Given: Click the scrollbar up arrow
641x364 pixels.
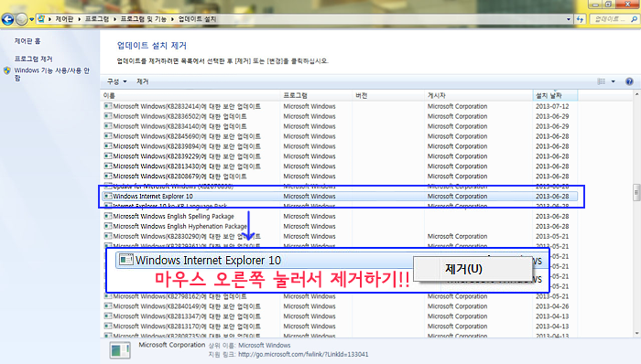Looking at the screenshot, I should 637,94.
